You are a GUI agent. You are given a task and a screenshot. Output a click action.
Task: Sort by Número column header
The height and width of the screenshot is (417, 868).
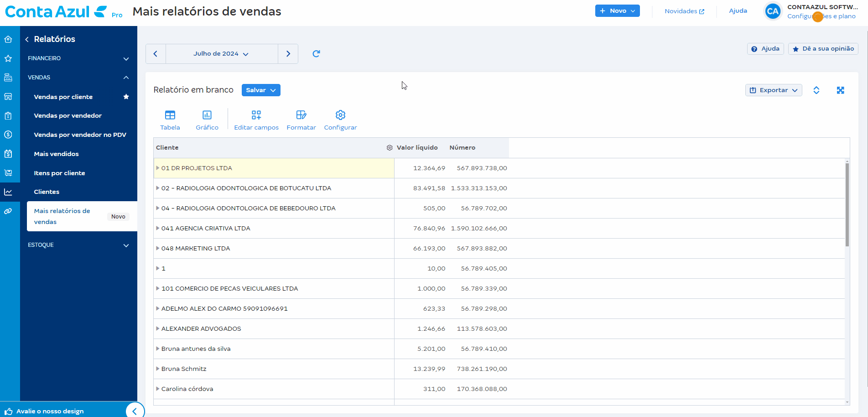[463, 148]
